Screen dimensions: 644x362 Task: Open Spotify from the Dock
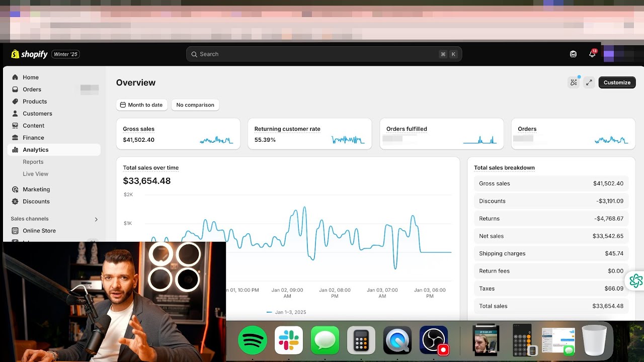(253, 340)
